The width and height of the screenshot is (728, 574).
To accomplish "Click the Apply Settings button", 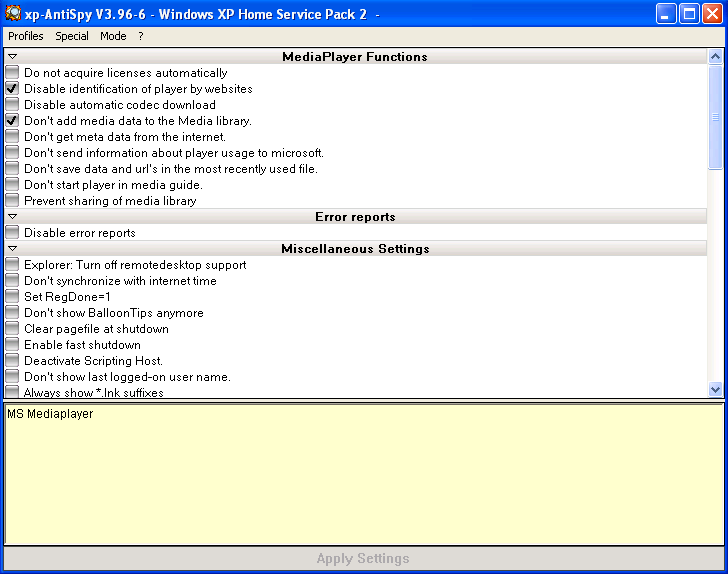I will (x=363, y=558).
